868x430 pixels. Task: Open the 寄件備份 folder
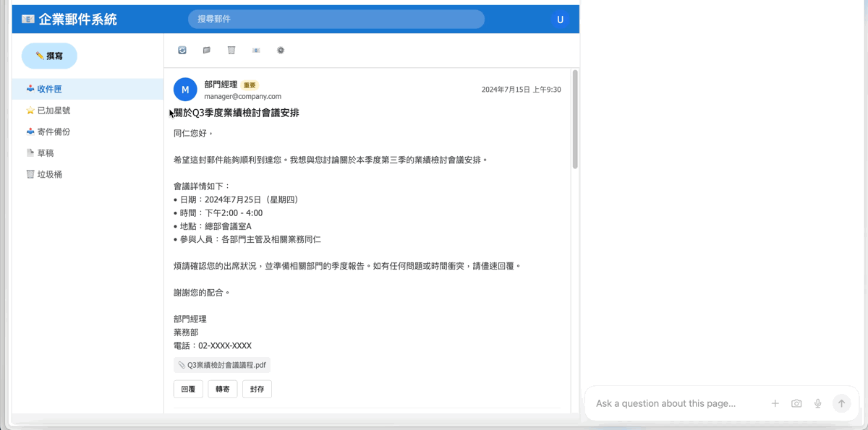tap(54, 132)
